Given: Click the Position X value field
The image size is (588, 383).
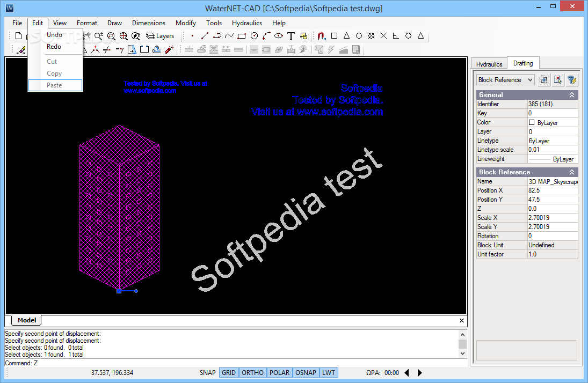Looking at the screenshot, I should coord(553,190).
